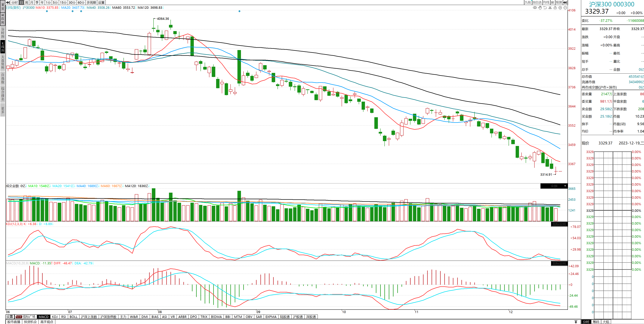
Task: Toggle the padlock lock icon
Action: [x=555, y=8]
